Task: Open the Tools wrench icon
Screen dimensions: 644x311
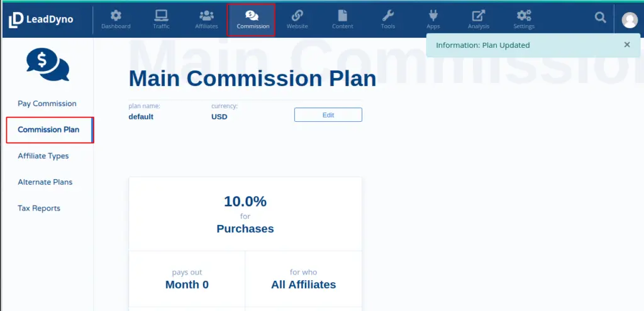Action: [388, 16]
